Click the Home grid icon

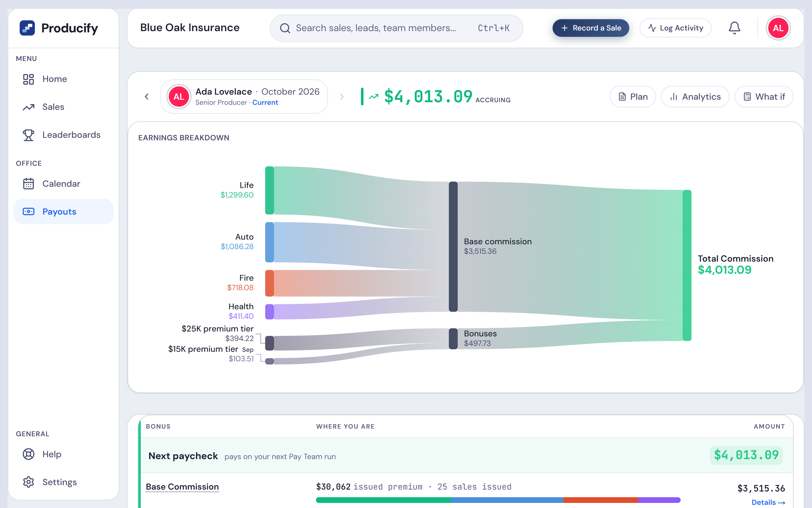point(29,79)
